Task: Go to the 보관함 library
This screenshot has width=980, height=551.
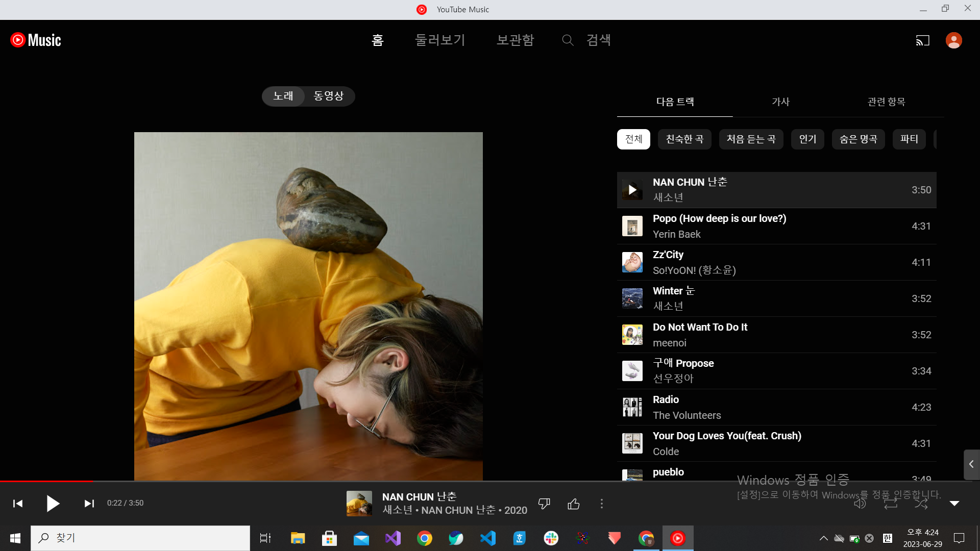Action: [516, 40]
